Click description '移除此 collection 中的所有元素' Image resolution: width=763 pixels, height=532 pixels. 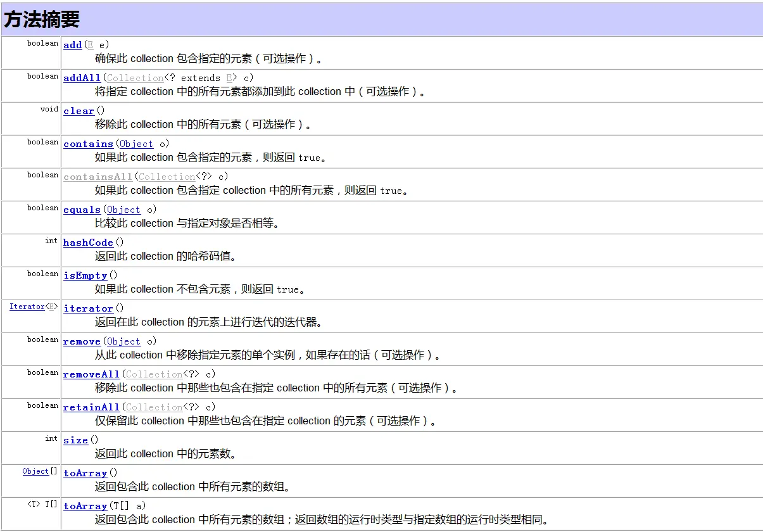[168, 125]
